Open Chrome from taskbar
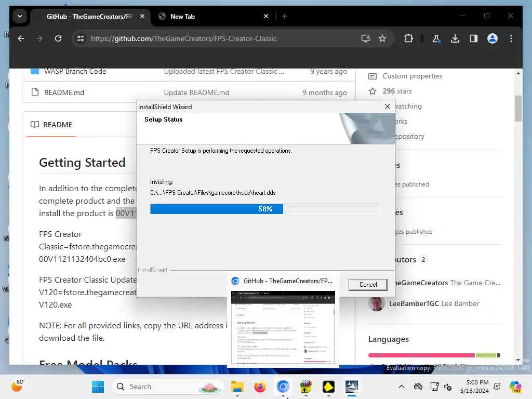 point(283,387)
